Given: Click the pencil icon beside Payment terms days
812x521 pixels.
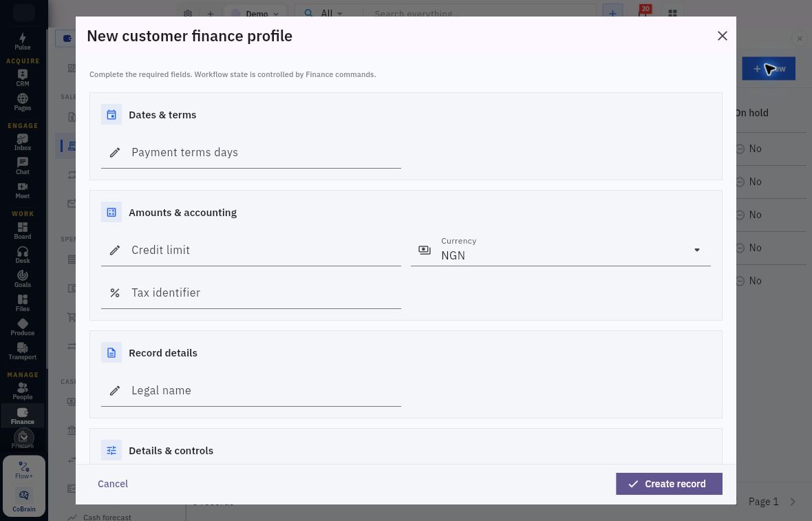Looking at the screenshot, I should coord(115,152).
